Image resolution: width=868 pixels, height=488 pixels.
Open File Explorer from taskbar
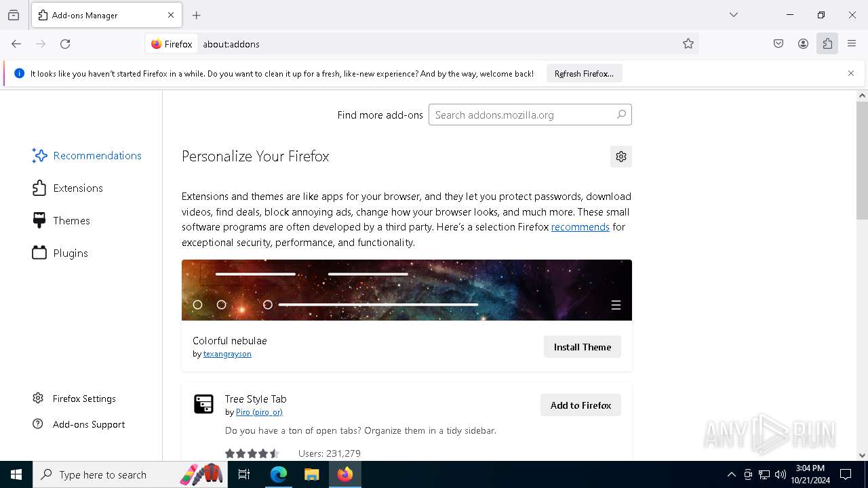311,474
